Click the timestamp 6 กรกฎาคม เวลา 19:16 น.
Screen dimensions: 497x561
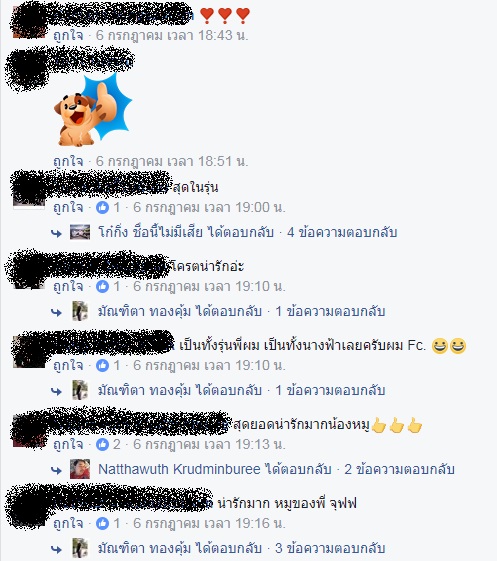pos(209,523)
